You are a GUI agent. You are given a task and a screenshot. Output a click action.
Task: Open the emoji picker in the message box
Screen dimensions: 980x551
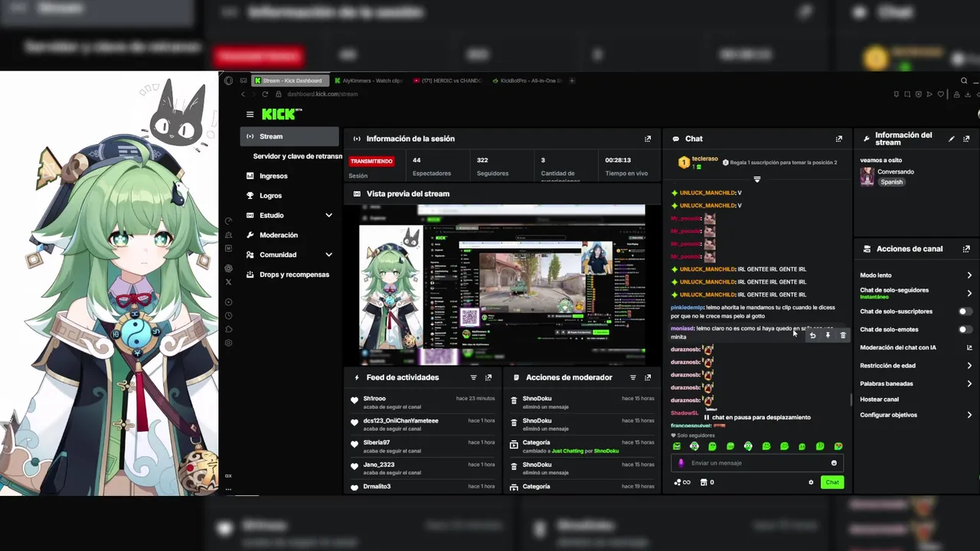tap(834, 463)
